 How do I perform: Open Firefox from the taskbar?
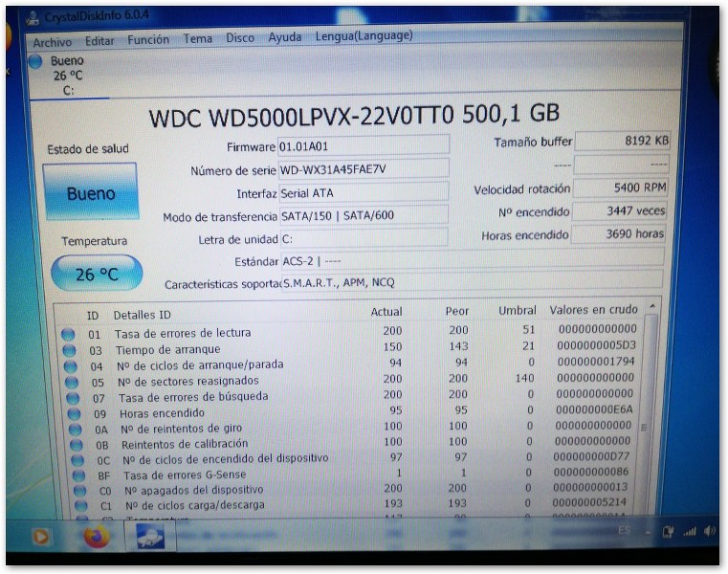click(x=95, y=537)
